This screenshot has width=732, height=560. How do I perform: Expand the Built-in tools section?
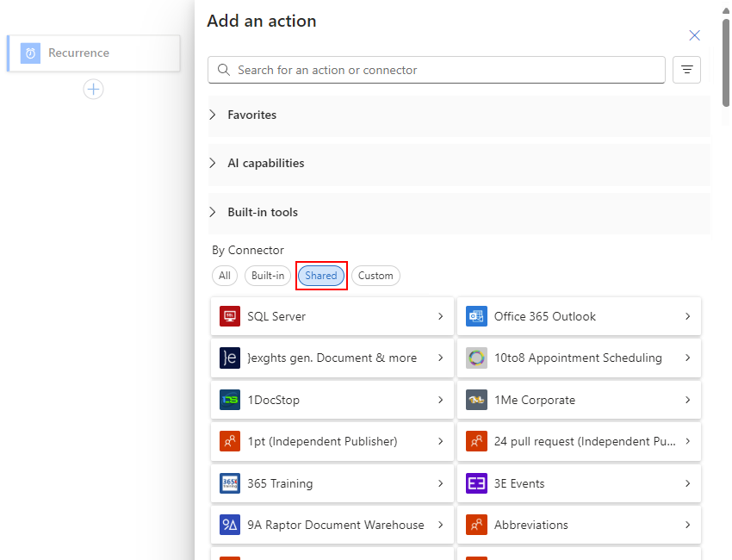tap(262, 212)
